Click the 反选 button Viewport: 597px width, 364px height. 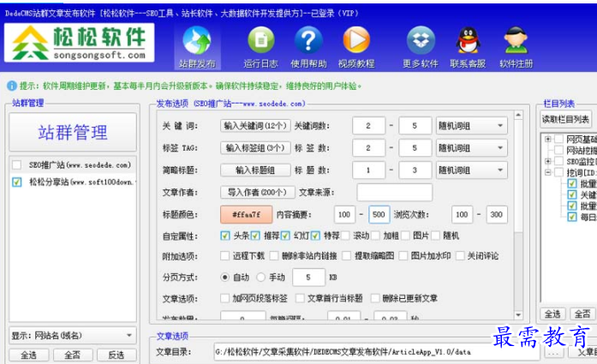point(116,355)
